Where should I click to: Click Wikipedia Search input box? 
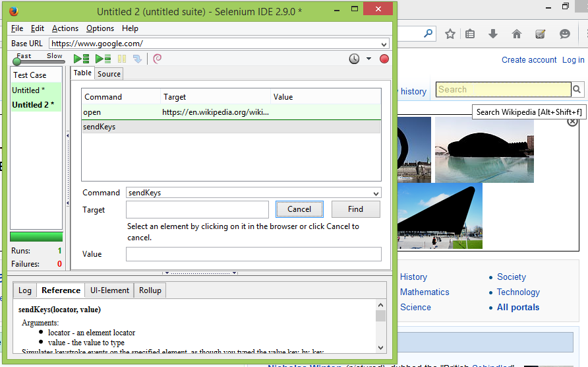tap(504, 89)
